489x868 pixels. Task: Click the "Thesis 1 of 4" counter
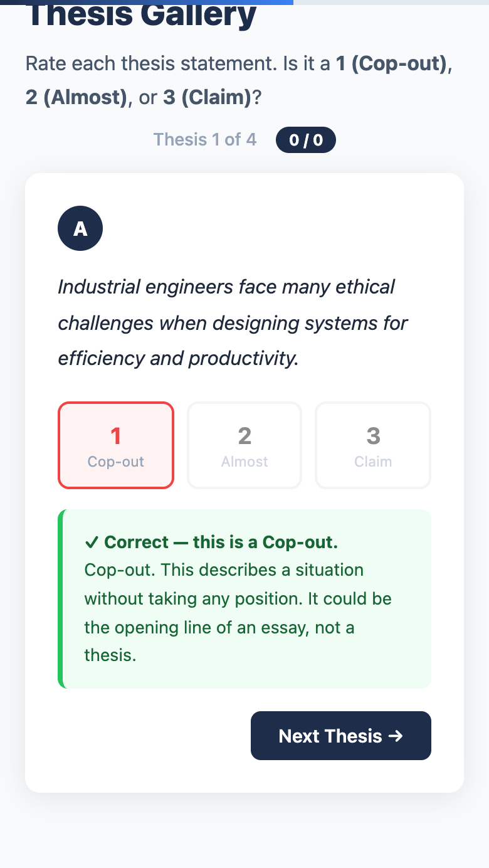pyautogui.click(x=205, y=139)
